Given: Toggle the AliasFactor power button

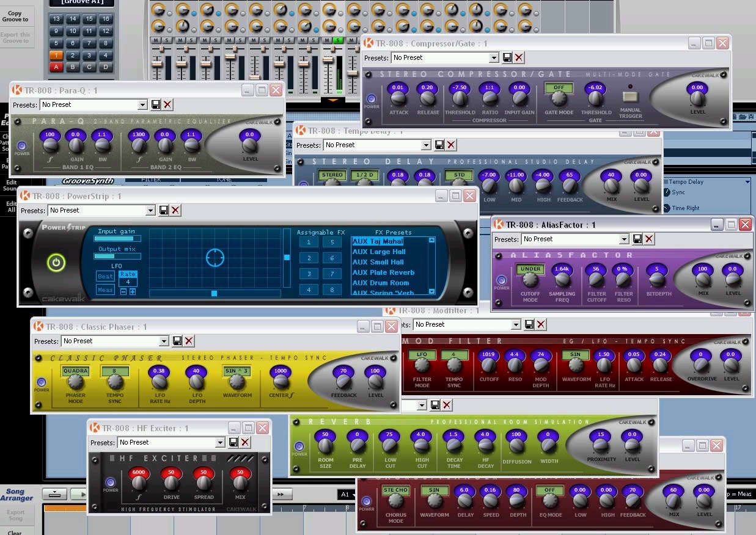Looking at the screenshot, I should tap(502, 281).
